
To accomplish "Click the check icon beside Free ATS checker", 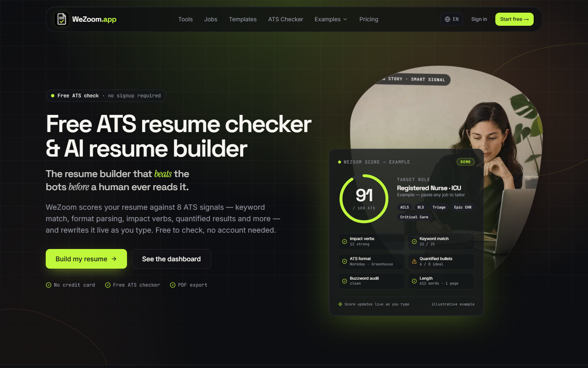I will coord(108,285).
